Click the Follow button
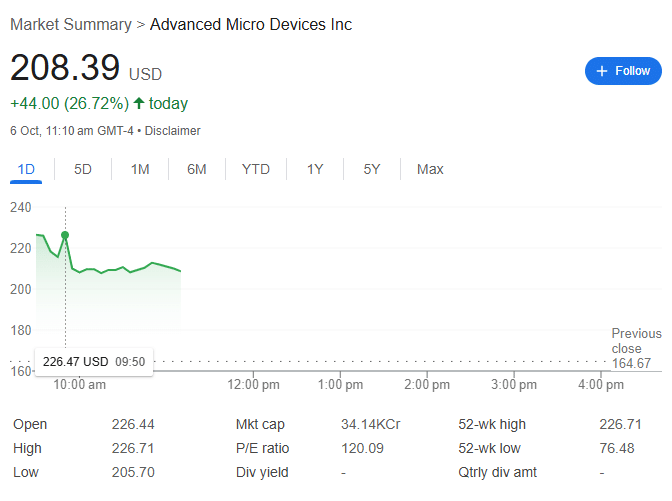 pyautogui.click(x=623, y=71)
